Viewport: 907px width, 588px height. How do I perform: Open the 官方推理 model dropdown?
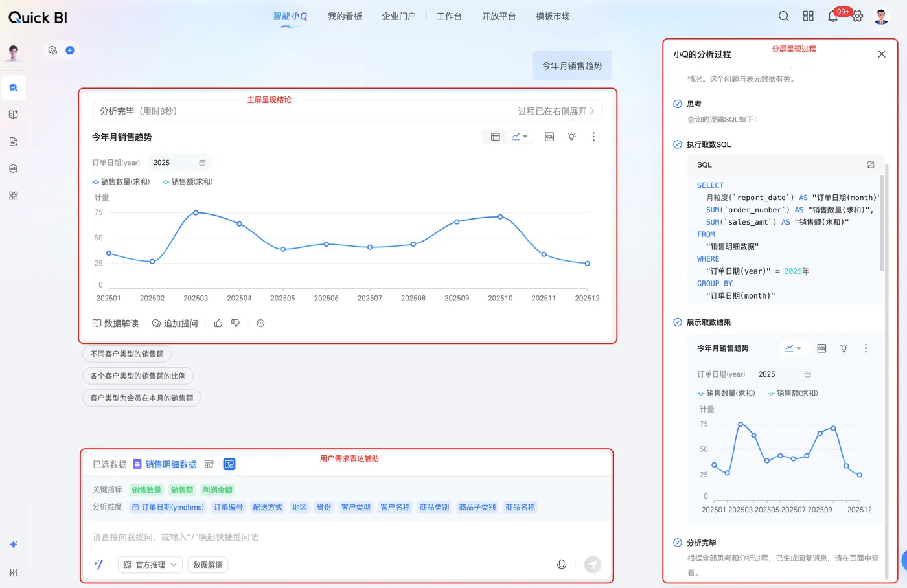150,565
